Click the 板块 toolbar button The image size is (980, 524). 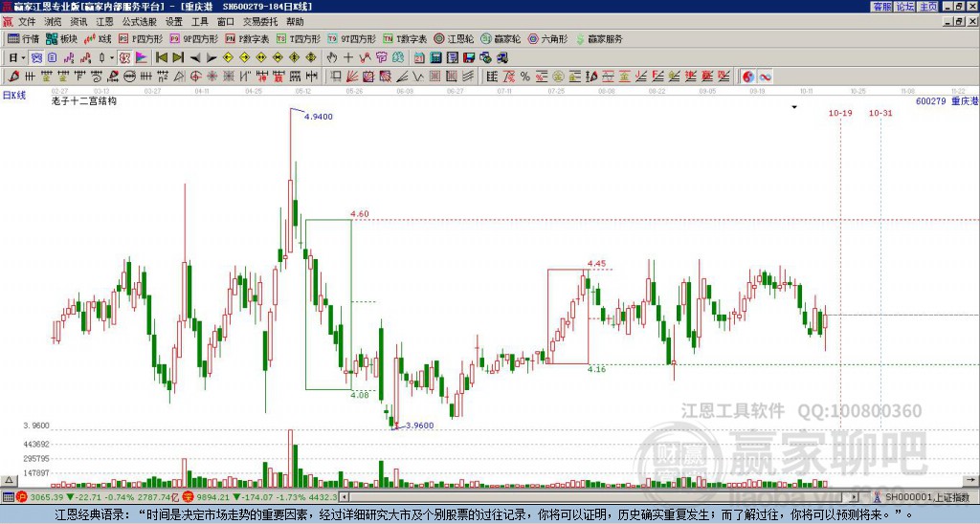pyautogui.click(x=61, y=38)
